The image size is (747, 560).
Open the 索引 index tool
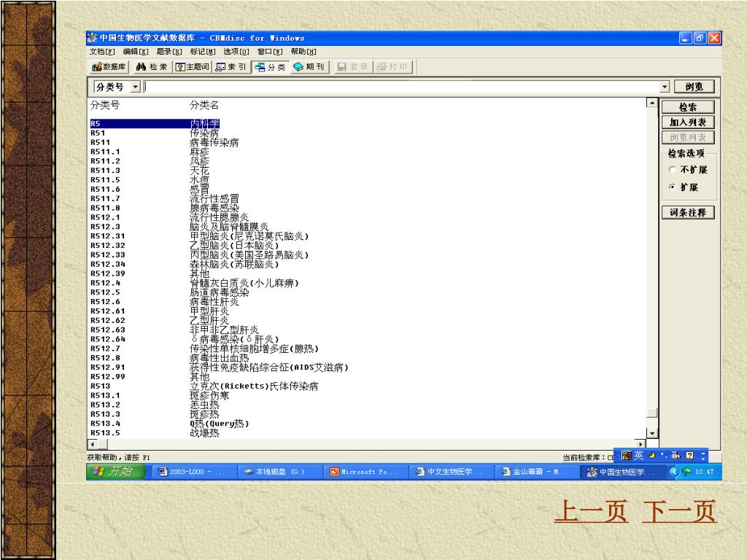[231, 67]
